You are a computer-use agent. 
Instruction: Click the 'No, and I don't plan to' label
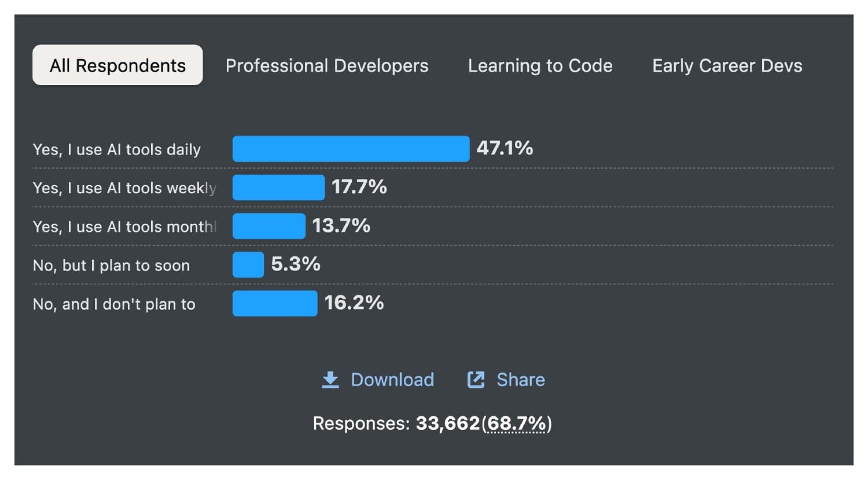click(x=114, y=305)
